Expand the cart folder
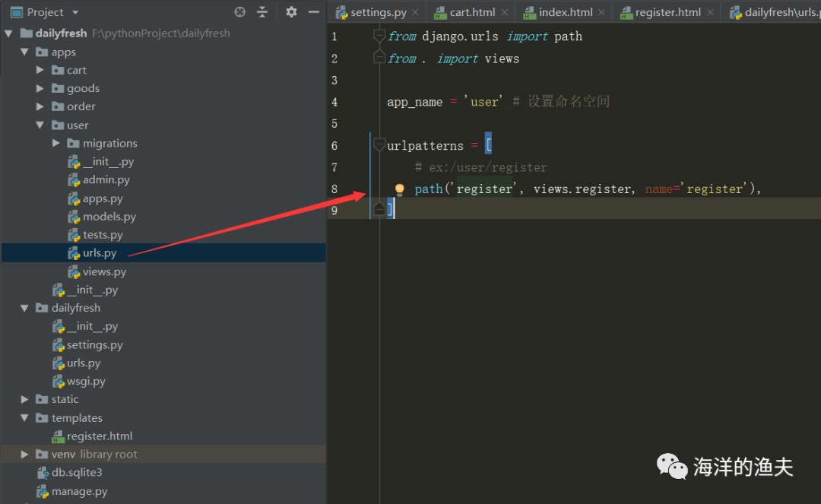The image size is (821, 504). [x=40, y=70]
